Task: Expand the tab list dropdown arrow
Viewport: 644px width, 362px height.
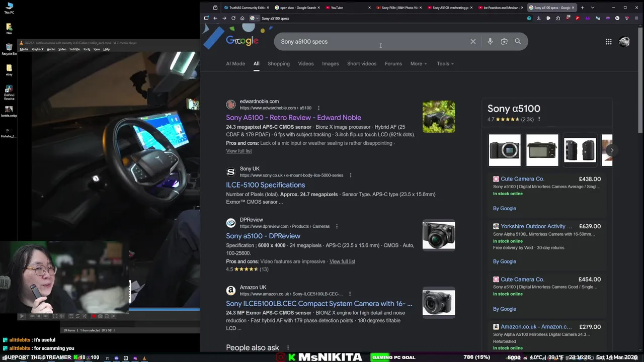Action: click(x=592, y=8)
